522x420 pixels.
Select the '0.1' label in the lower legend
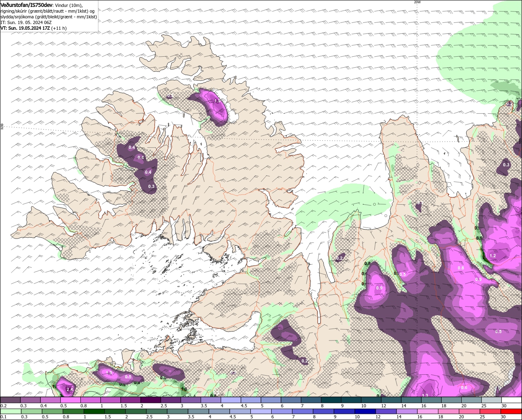point(3,417)
